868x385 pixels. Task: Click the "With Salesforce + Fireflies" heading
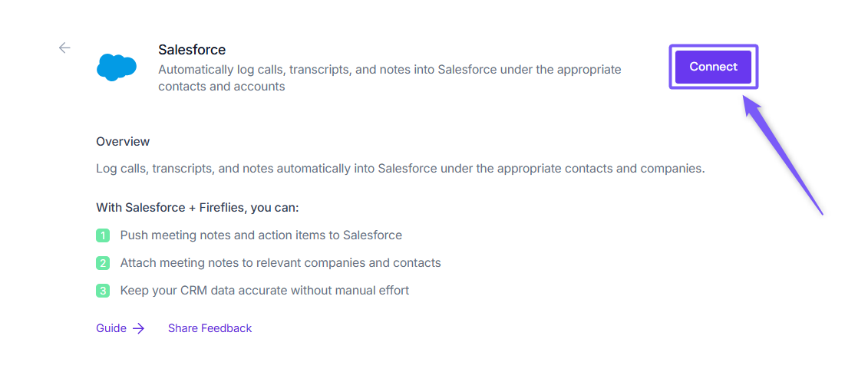click(x=197, y=208)
